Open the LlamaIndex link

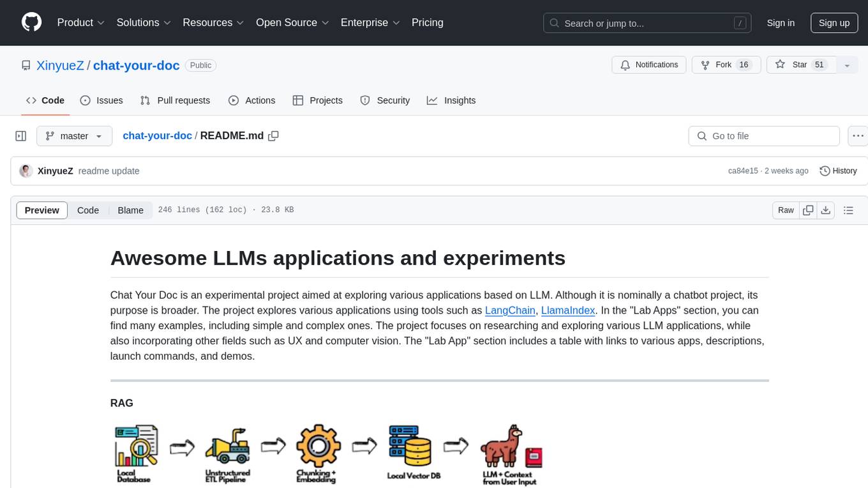pyautogui.click(x=568, y=310)
